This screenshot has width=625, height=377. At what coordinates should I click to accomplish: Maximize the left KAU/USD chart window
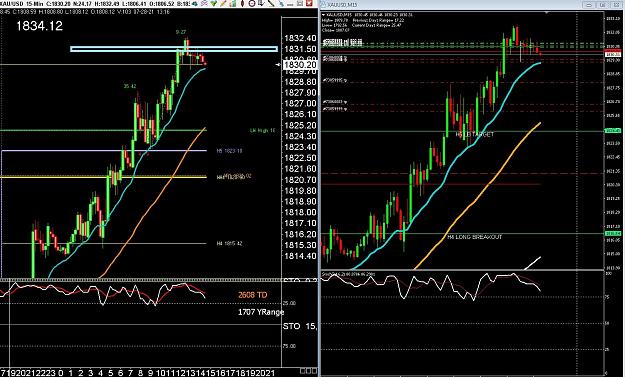coord(300,4)
